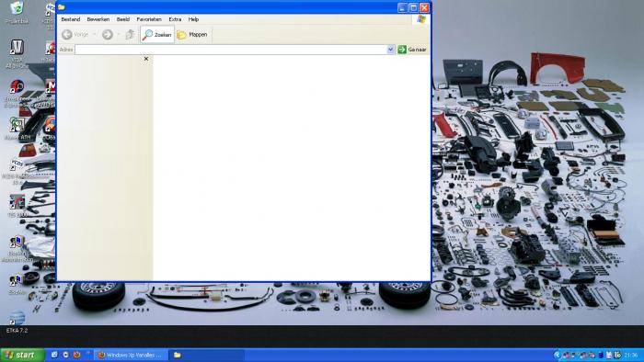The width and height of the screenshot is (644, 362).
Task: Close the Explorer window
Action: [x=425, y=7]
